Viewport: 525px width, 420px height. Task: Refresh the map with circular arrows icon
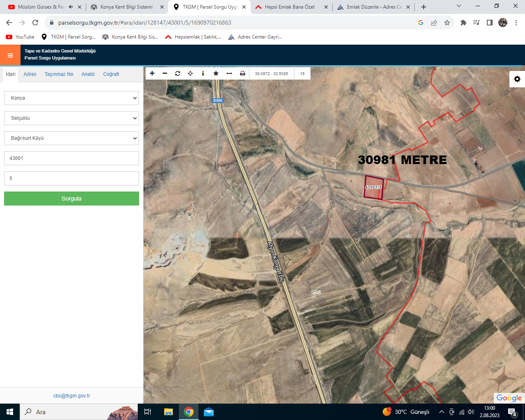[178, 73]
